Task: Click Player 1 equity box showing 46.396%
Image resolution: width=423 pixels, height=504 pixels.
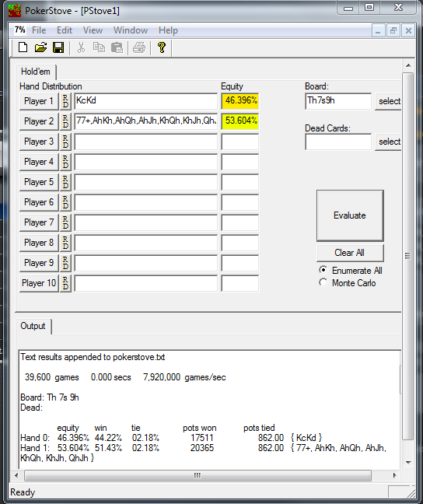Action: 239,101
